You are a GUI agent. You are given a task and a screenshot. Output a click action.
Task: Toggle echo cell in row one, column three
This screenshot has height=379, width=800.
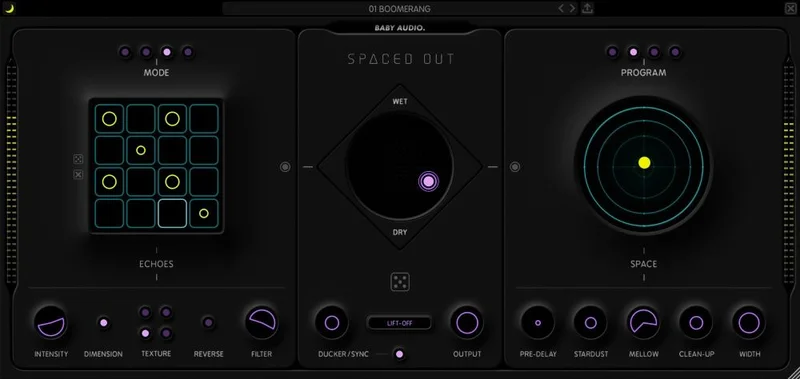tap(172, 119)
